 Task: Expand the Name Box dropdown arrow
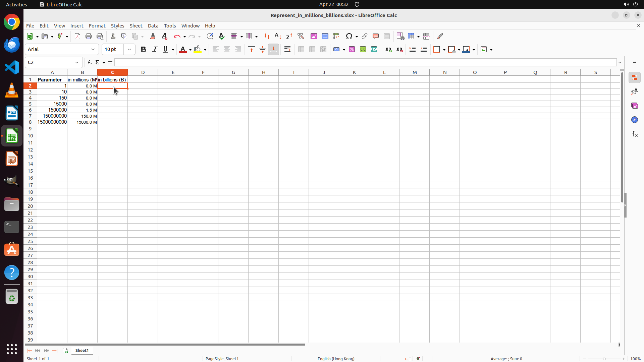[77, 62]
